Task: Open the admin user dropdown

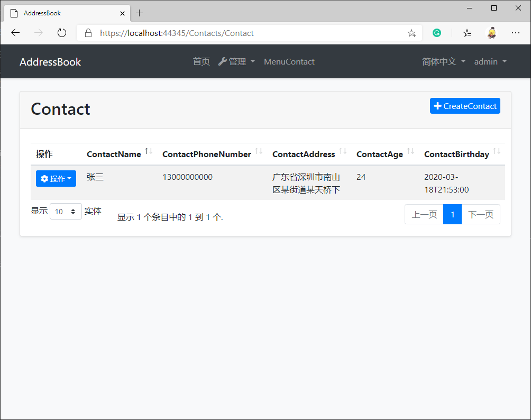Action: (490, 62)
